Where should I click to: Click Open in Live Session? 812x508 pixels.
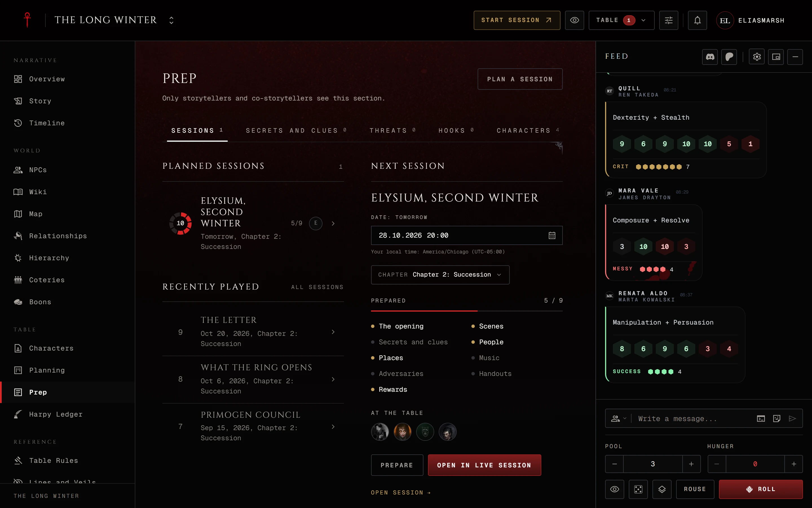(484, 465)
